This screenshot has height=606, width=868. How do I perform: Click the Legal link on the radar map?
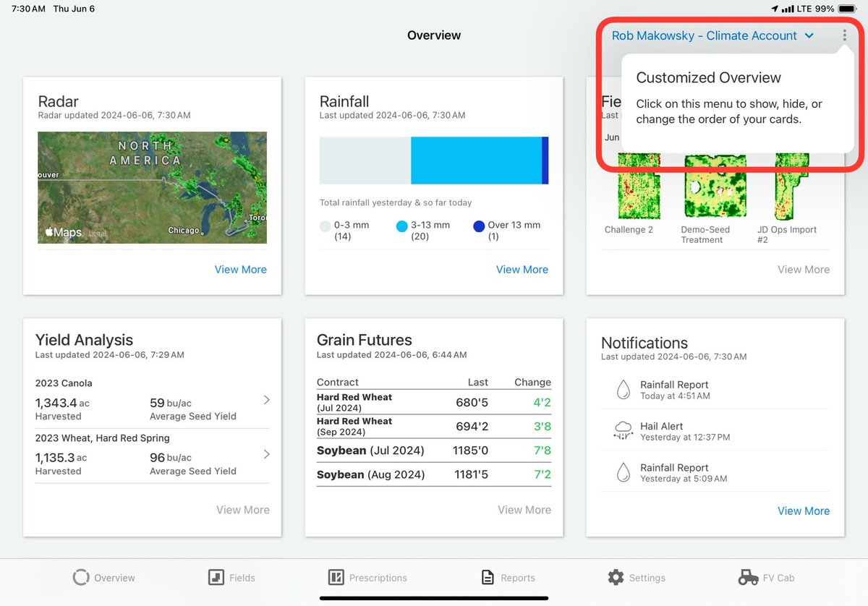point(97,234)
